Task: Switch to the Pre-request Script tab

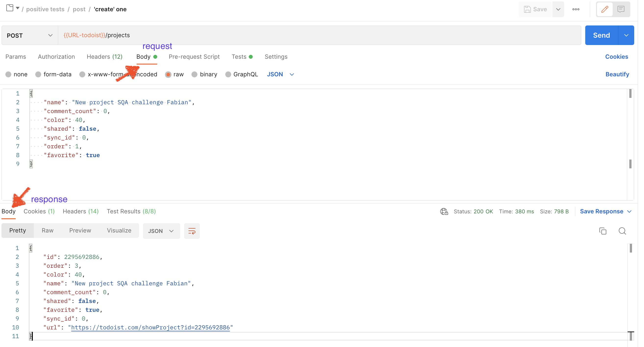Action: click(x=194, y=57)
